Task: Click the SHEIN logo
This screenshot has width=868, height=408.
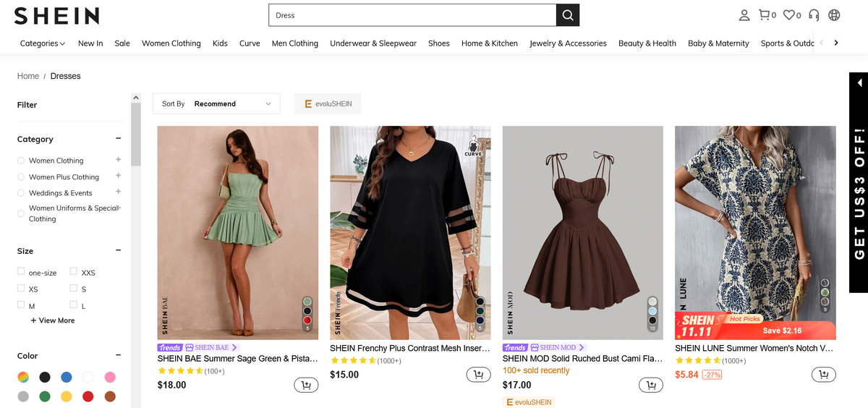Action: [56, 16]
